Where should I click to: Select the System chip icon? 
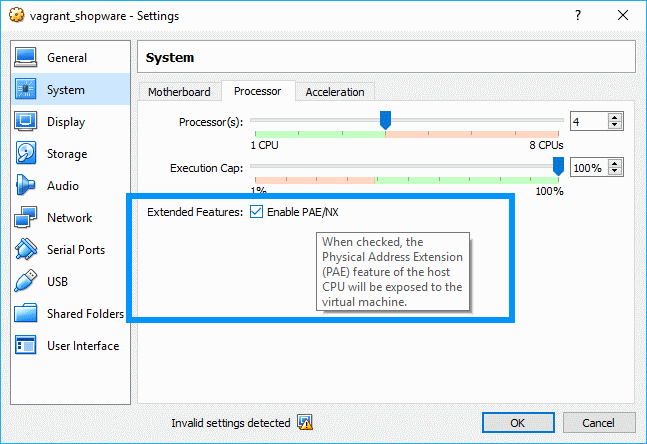[27, 90]
